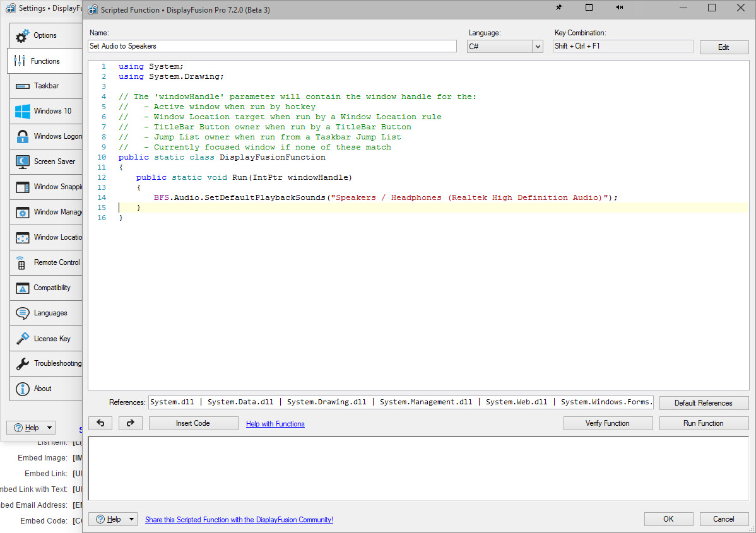Image resolution: width=756 pixels, height=533 pixels.
Task: Open the Help with Functions link
Action: click(x=275, y=424)
